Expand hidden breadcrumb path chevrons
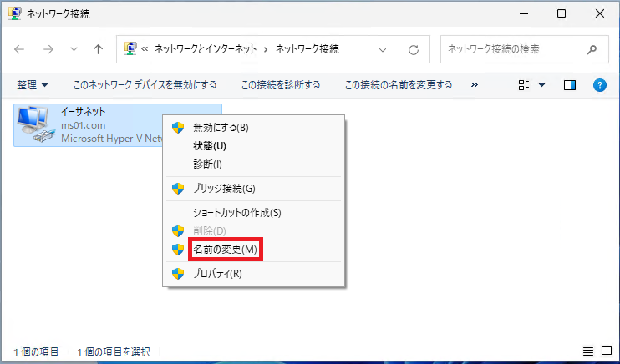The image size is (620, 364). pos(145,49)
